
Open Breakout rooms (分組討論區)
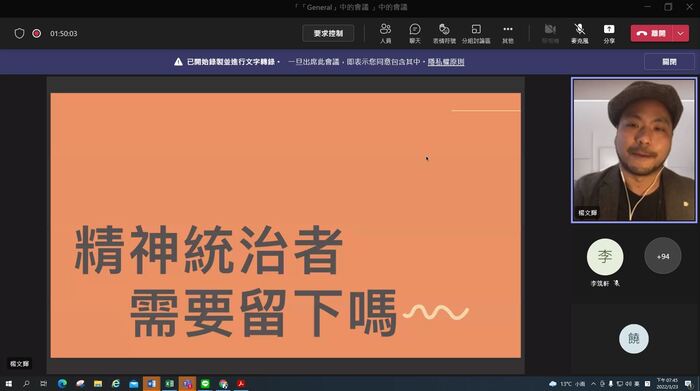coord(476,33)
